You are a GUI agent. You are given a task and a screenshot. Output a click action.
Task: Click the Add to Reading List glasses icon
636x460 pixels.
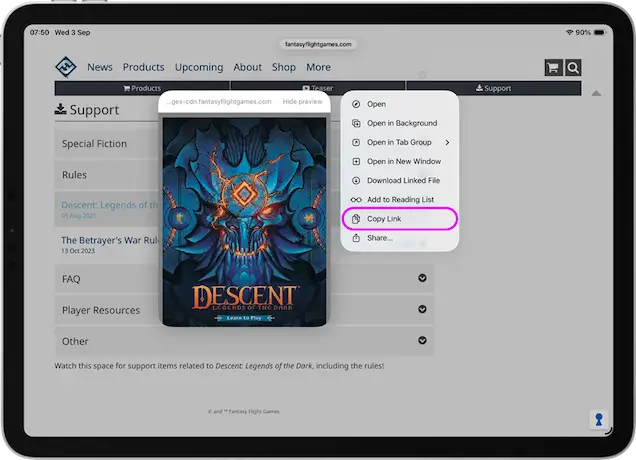pyautogui.click(x=356, y=200)
